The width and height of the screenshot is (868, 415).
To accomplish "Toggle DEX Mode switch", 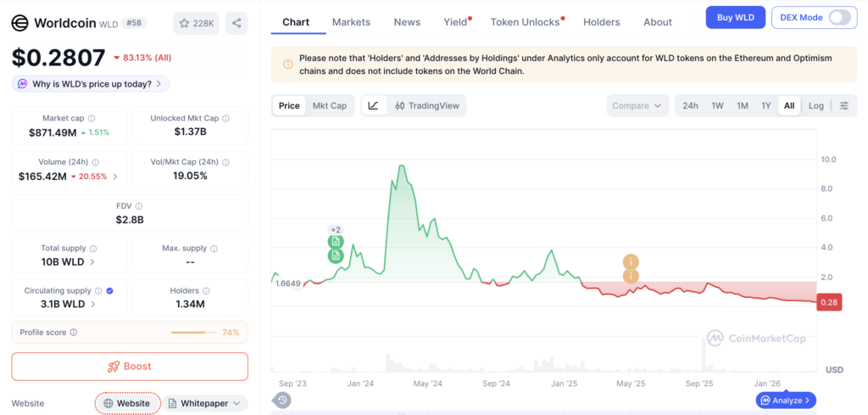I will pos(840,18).
